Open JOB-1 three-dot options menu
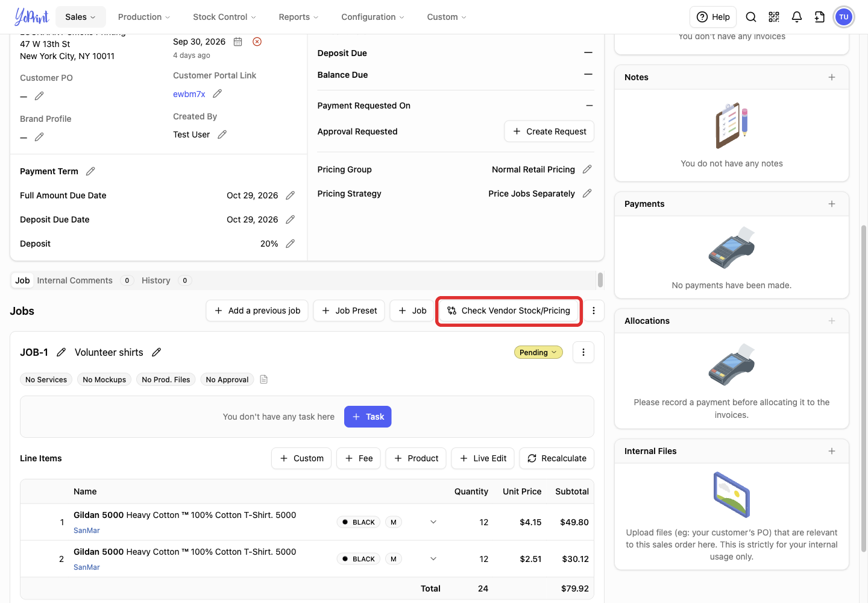The image size is (868, 603). pos(583,352)
